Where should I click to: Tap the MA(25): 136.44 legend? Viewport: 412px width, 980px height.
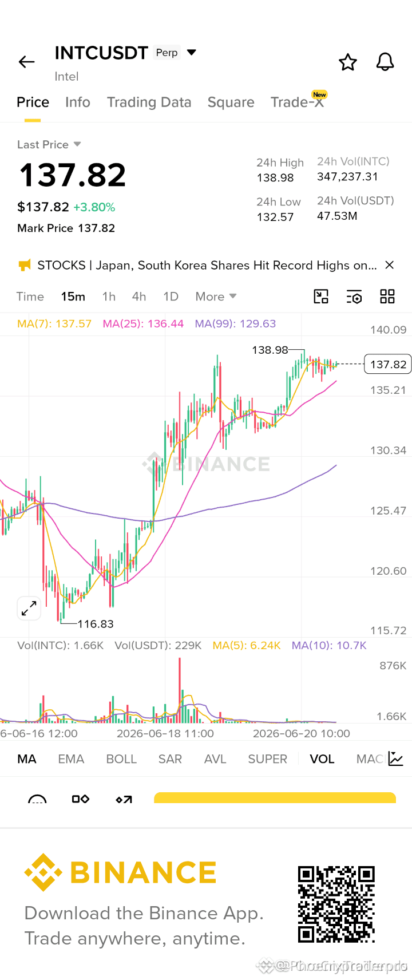click(x=143, y=323)
